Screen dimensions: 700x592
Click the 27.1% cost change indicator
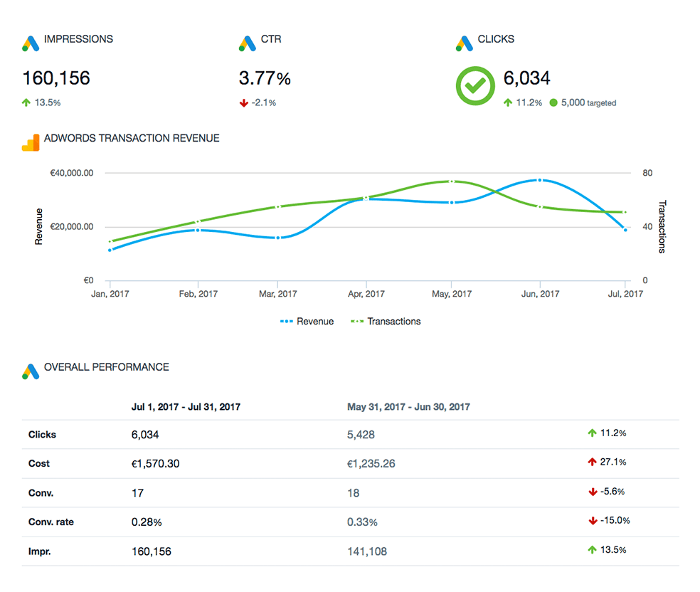(607, 462)
